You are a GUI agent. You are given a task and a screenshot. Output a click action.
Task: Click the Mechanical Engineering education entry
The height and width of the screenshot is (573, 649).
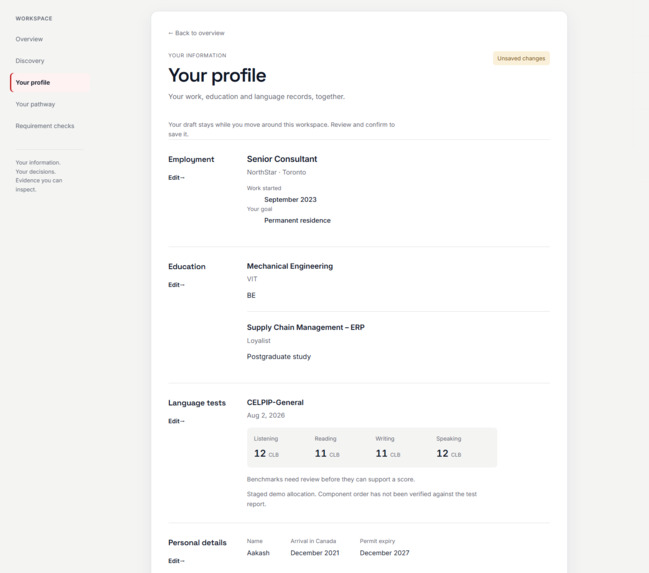click(290, 266)
